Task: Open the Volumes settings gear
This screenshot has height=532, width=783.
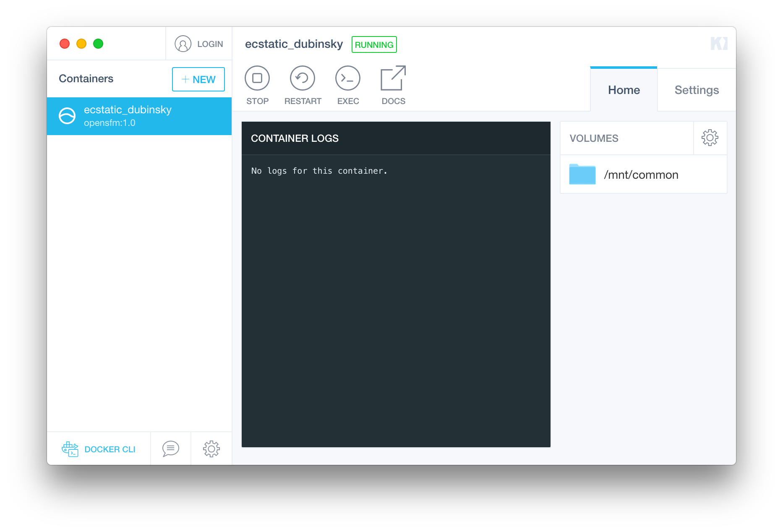Action: (x=710, y=138)
